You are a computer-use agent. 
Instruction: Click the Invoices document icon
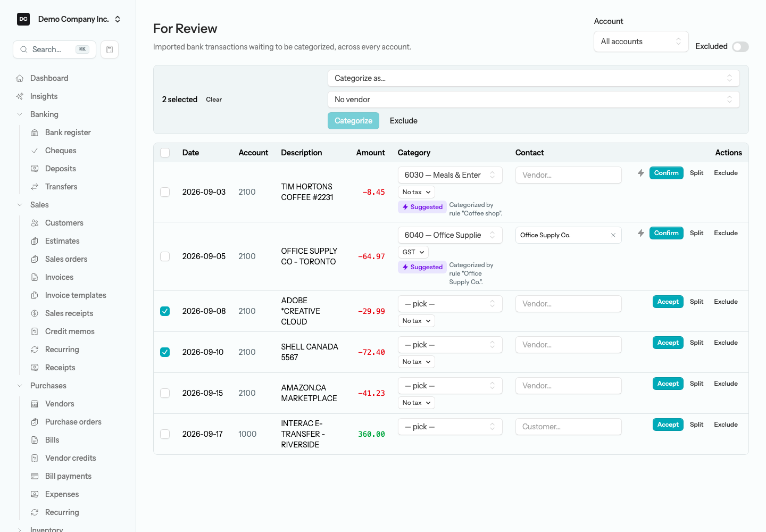35,277
